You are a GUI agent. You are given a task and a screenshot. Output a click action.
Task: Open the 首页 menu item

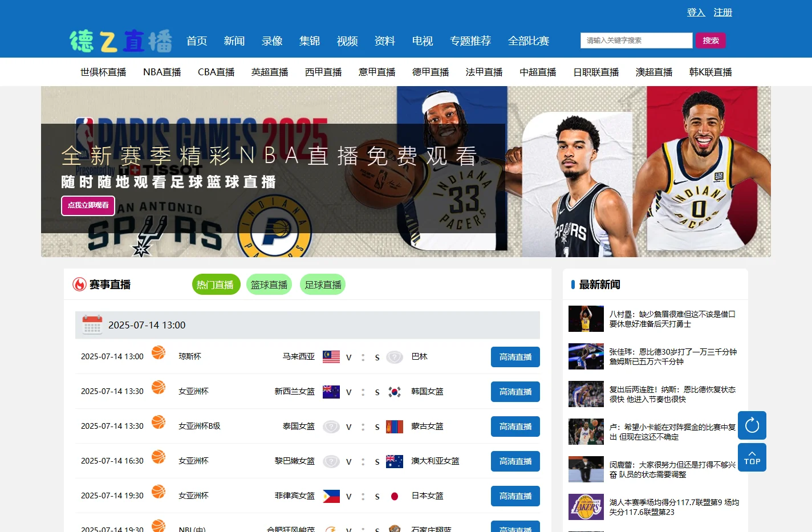click(x=197, y=41)
